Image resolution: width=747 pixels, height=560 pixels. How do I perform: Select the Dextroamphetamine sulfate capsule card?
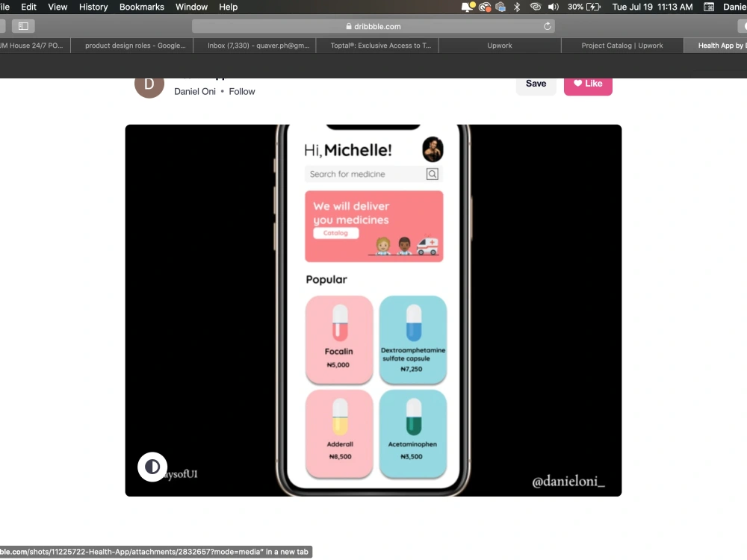[x=413, y=340]
